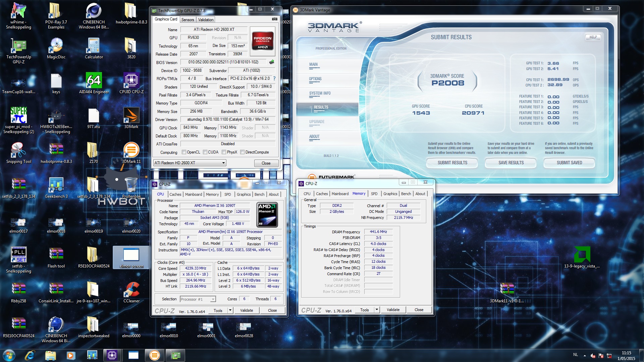Click SUBMIT RESULTS button in 3DMark Vantage

452,163
